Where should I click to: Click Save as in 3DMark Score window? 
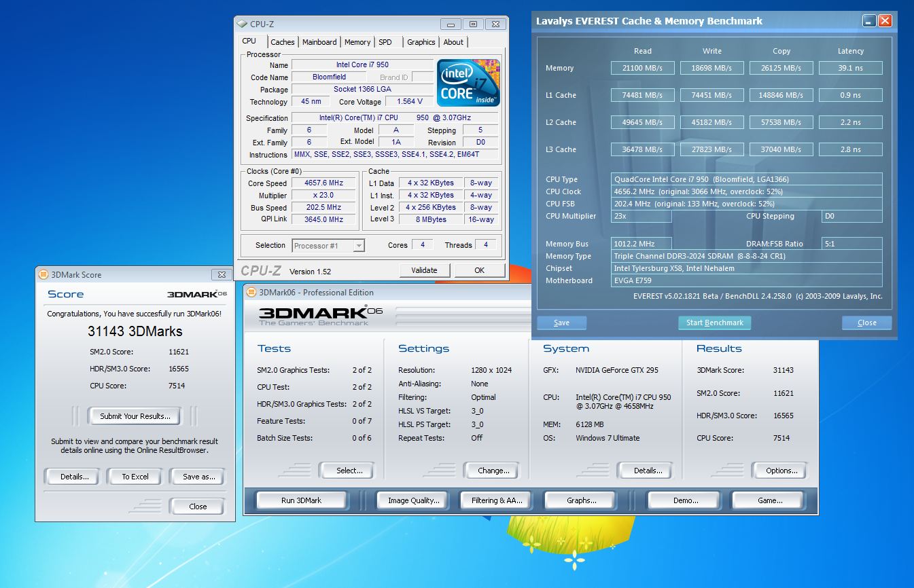click(x=198, y=477)
